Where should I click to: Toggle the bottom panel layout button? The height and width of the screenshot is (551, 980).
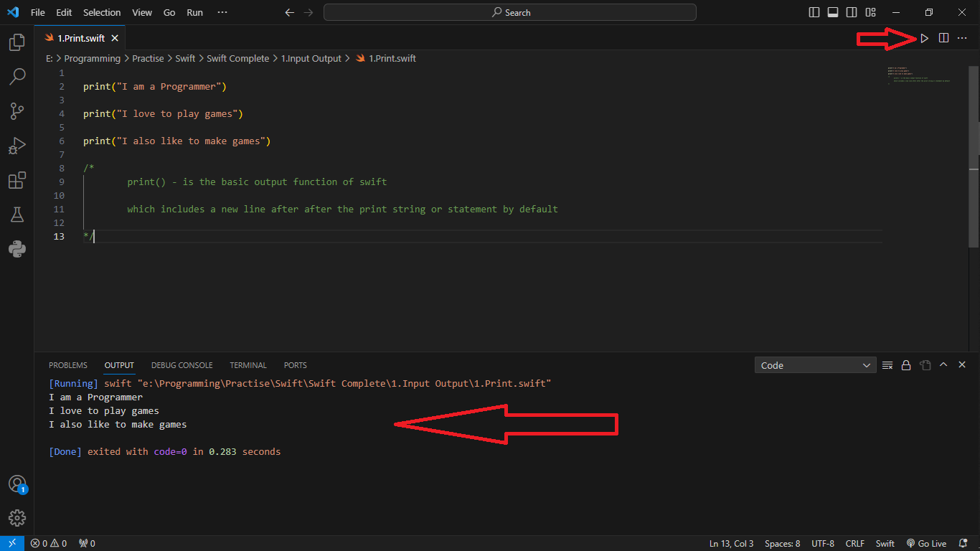(833, 12)
